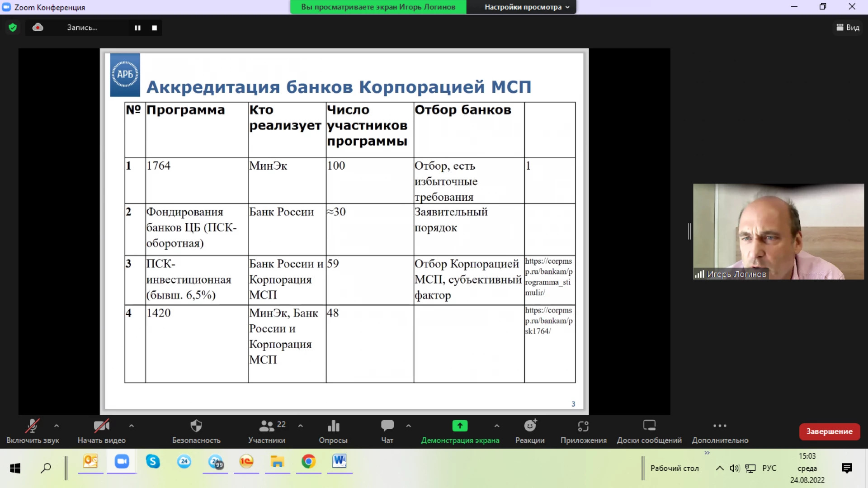Click the green encryption shield icon
The height and width of the screenshot is (488, 868).
tap(13, 28)
